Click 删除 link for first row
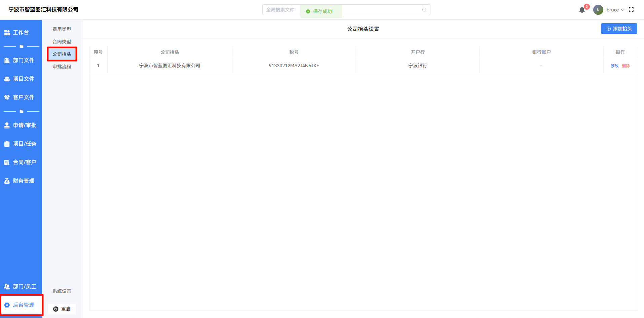 tap(626, 66)
